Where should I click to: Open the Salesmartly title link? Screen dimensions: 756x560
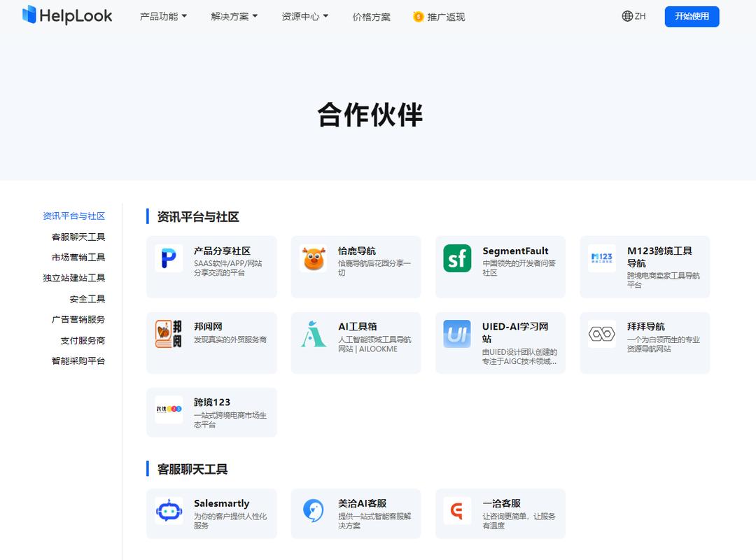click(222, 503)
